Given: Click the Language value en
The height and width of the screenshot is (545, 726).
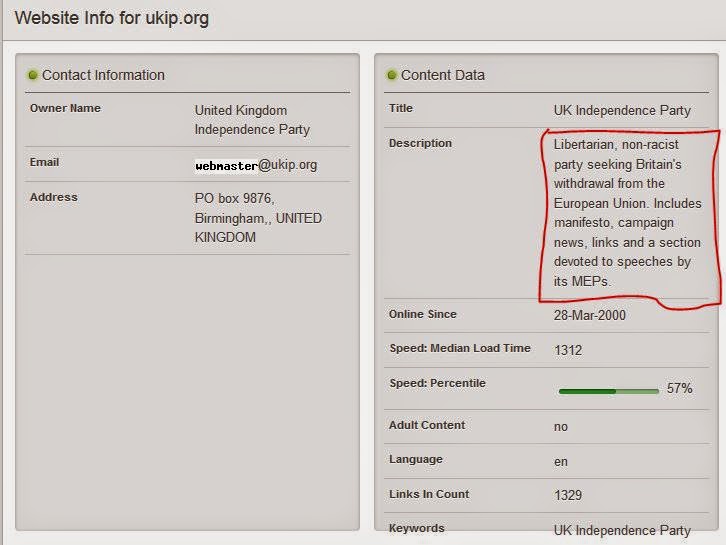Looking at the screenshot, I should tap(561, 461).
